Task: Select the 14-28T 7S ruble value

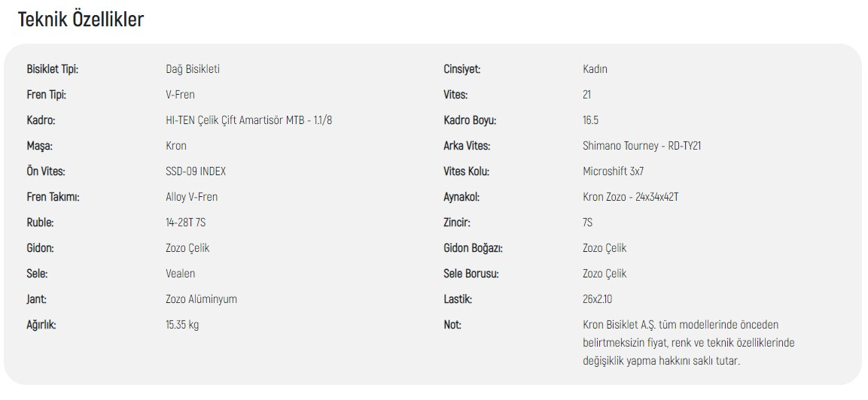Action: tap(185, 223)
